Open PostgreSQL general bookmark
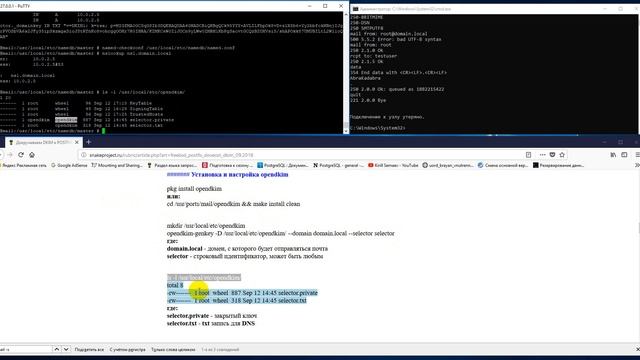This screenshot has height=360, width=640. (x=338, y=165)
